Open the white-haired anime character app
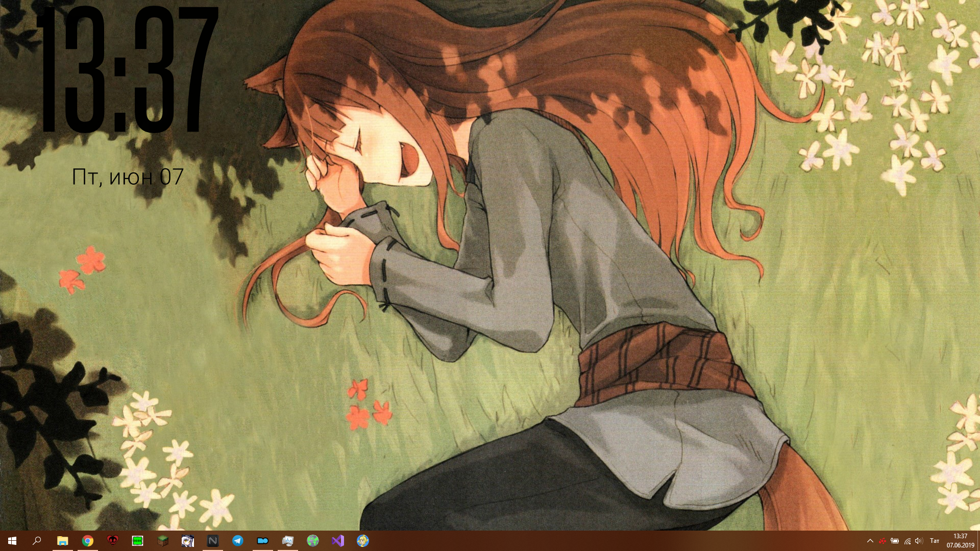Screen dimensions: 980x551 [x=188, y=541]
